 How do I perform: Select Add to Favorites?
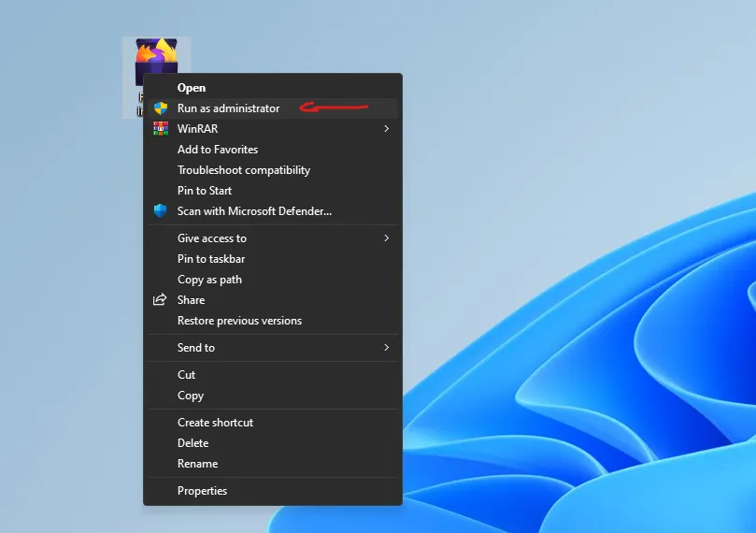coord(218,150)
